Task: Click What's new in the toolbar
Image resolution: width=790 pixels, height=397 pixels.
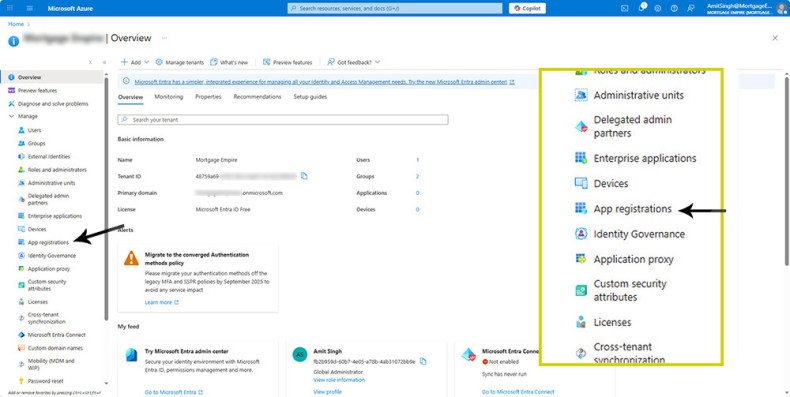Action: tap(229, 62)
